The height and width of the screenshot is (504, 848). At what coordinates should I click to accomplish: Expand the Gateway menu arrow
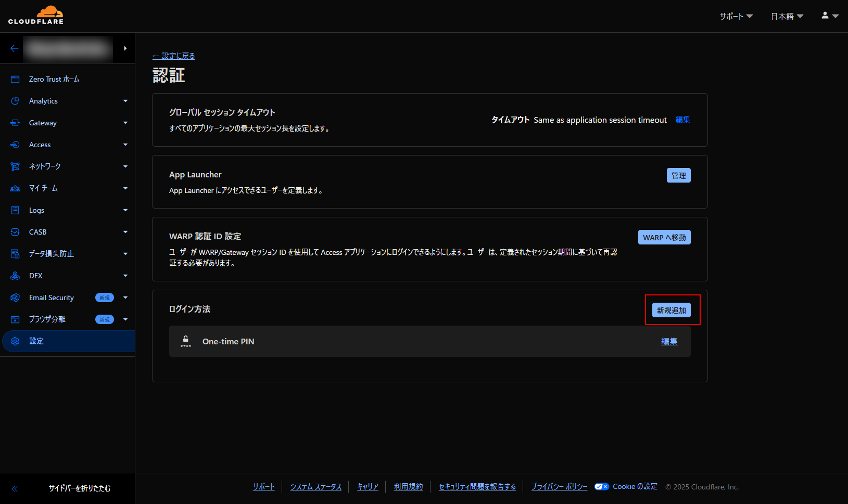(x=125, y=123)
